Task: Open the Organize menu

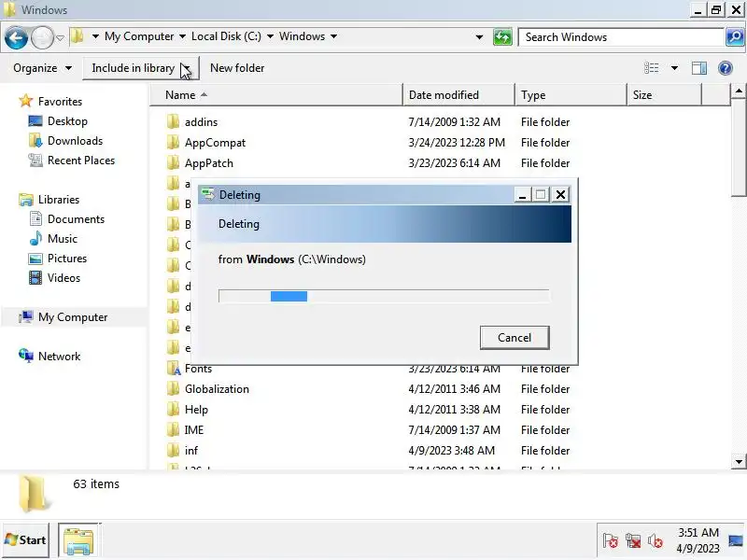Action: click(42, 68)
